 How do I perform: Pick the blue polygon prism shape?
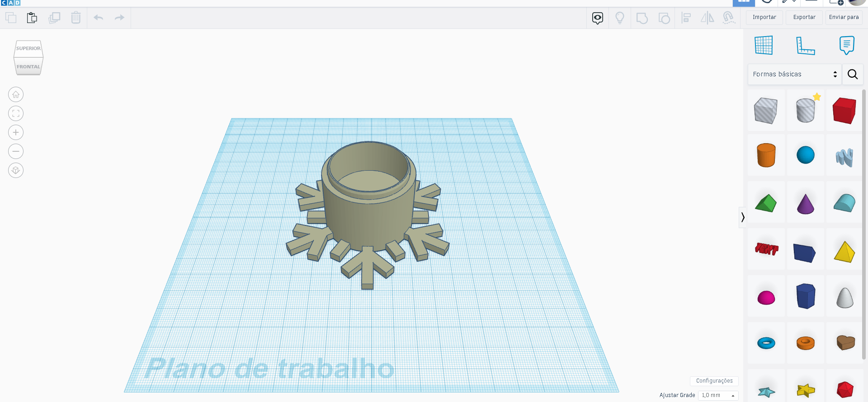coord(806,296)
